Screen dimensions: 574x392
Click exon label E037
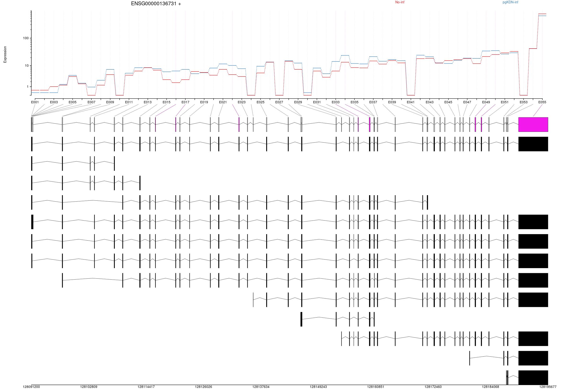coord(373,102)
